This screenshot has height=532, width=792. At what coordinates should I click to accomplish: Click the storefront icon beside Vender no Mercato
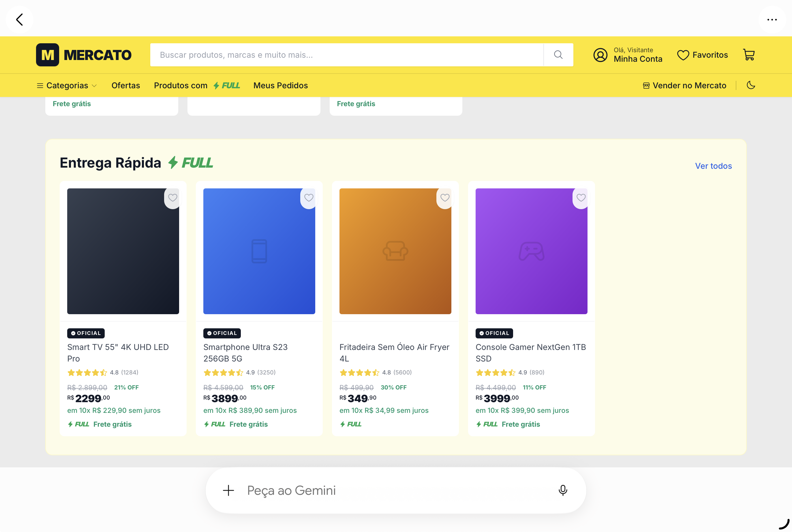pos(646,85)
